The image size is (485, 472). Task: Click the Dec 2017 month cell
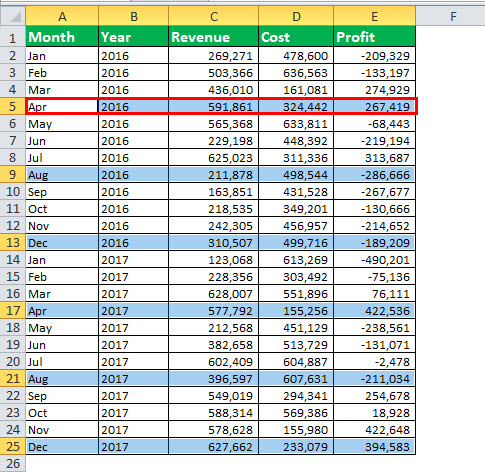pos(62,447)
